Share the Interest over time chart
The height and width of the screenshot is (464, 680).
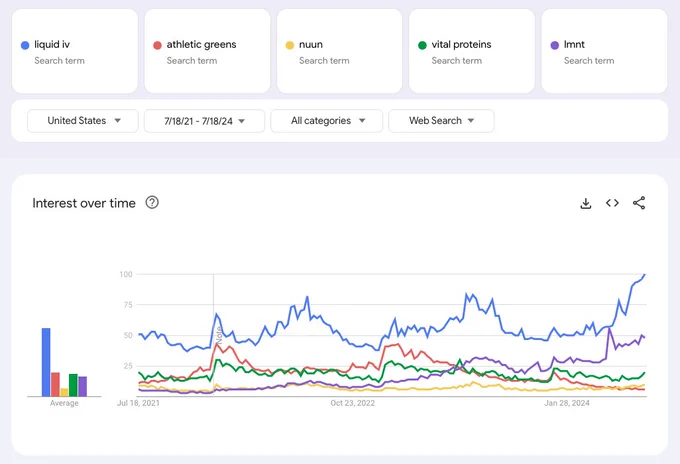point(639,203)
